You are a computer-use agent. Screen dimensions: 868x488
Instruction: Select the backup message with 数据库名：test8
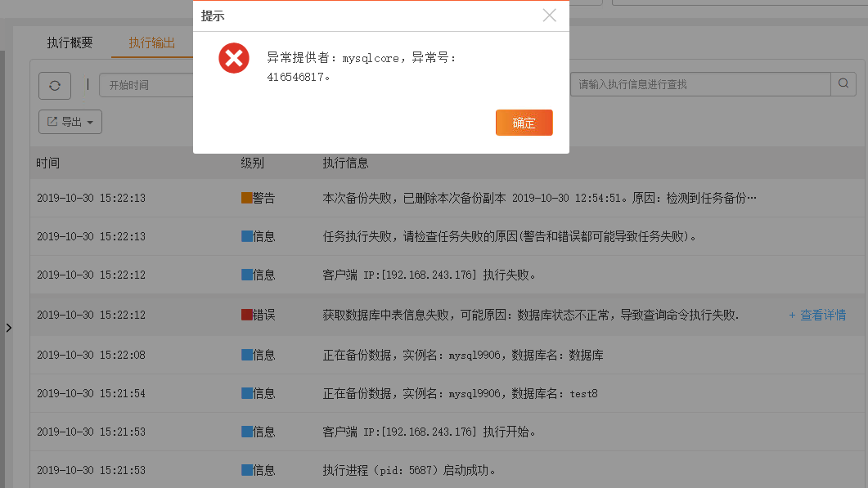tap(460, 393)
